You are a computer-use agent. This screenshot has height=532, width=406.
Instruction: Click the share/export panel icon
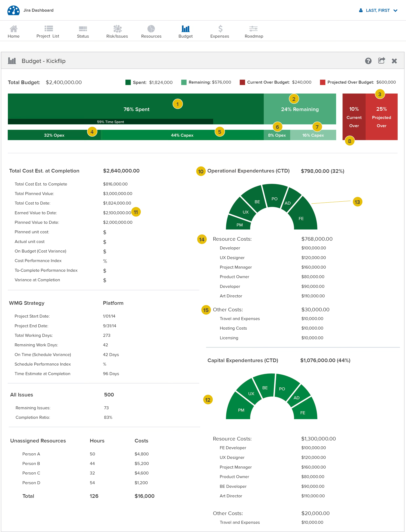[x=381, y=61]
